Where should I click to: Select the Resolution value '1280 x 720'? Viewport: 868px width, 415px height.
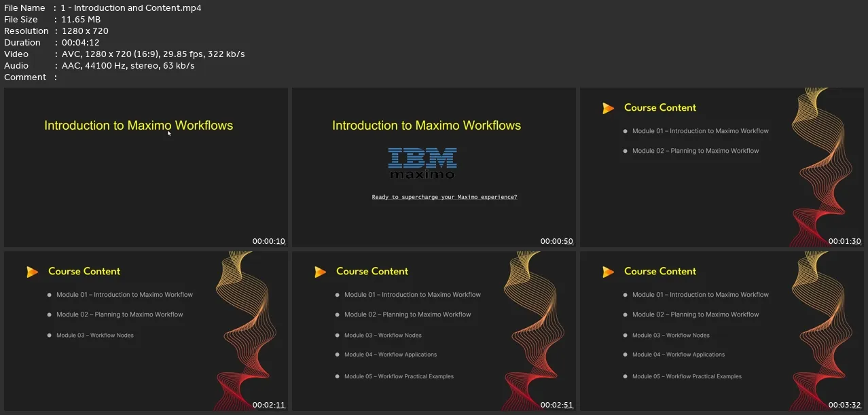tap(85, 31)
